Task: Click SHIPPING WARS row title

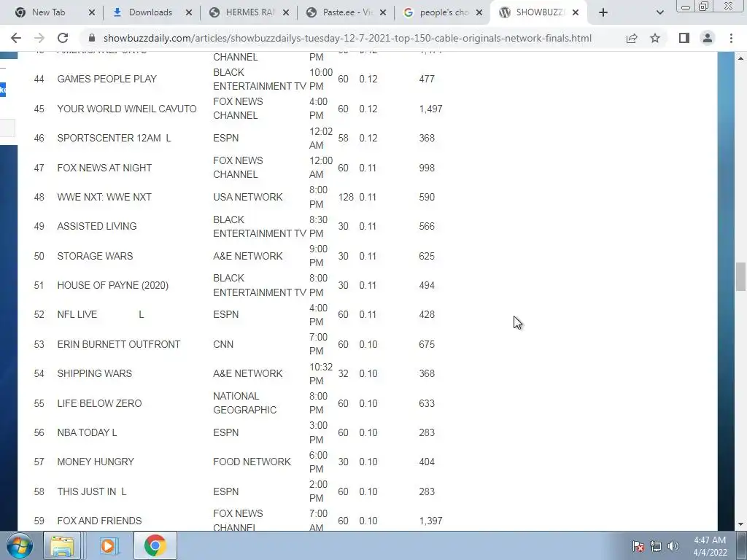Action: click(94, 374)
